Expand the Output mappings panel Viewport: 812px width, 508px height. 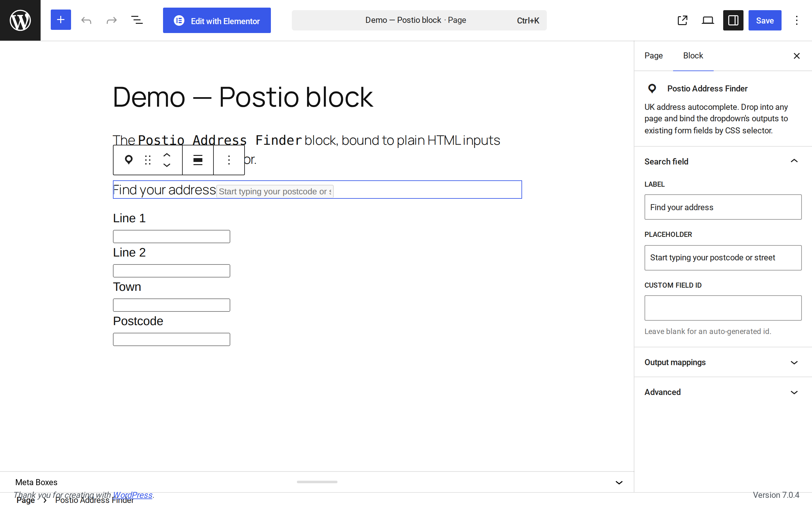click(723, 363)
